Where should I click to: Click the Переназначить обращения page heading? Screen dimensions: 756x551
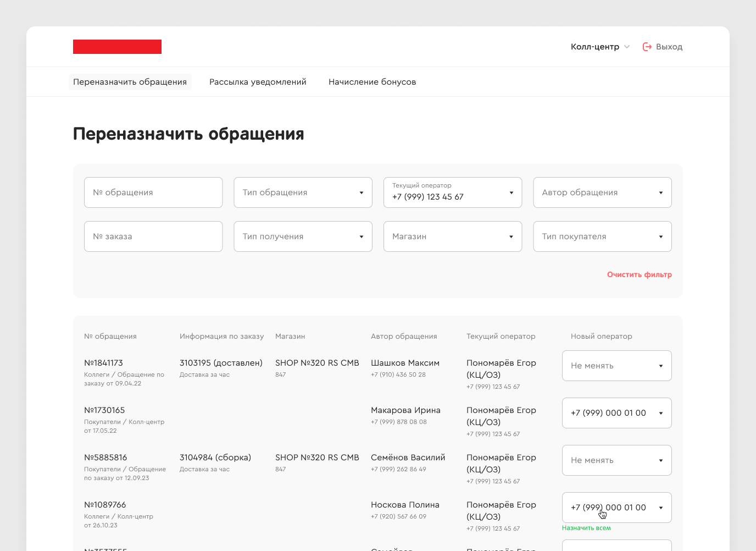(188, 134)
